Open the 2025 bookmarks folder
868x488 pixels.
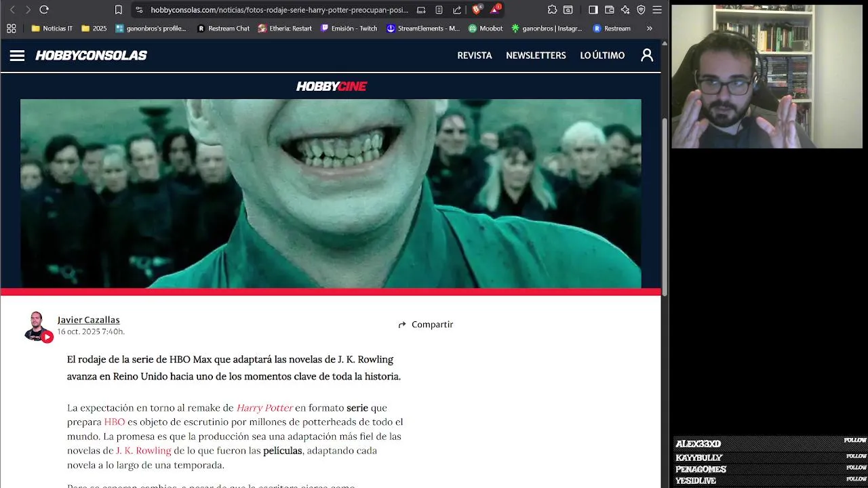click(x=94, y=28)
